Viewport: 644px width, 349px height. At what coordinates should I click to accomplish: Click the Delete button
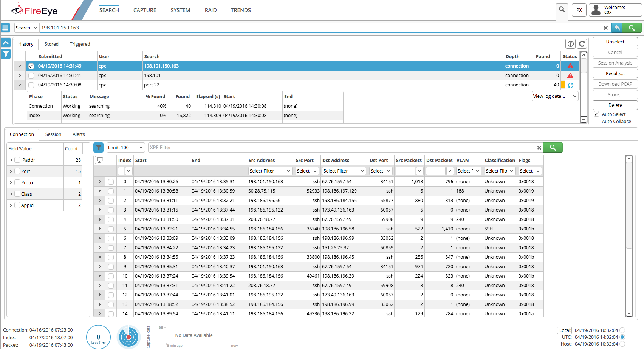[x=615, y=105]
